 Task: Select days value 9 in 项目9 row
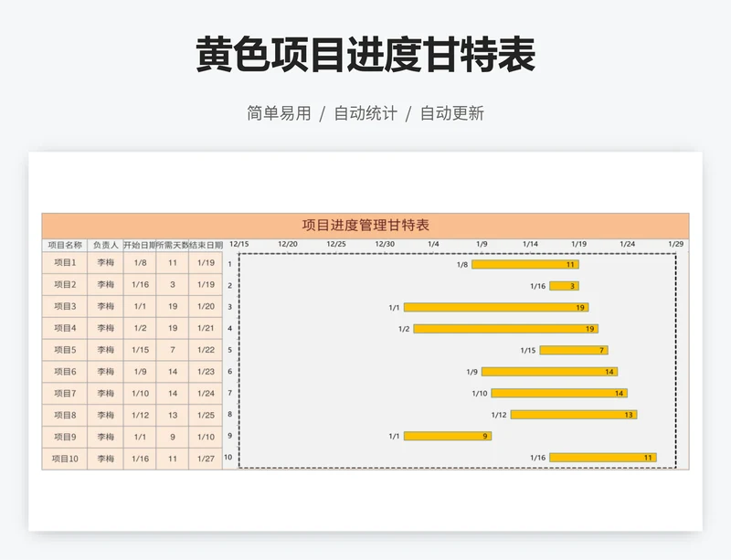[173, 437]
